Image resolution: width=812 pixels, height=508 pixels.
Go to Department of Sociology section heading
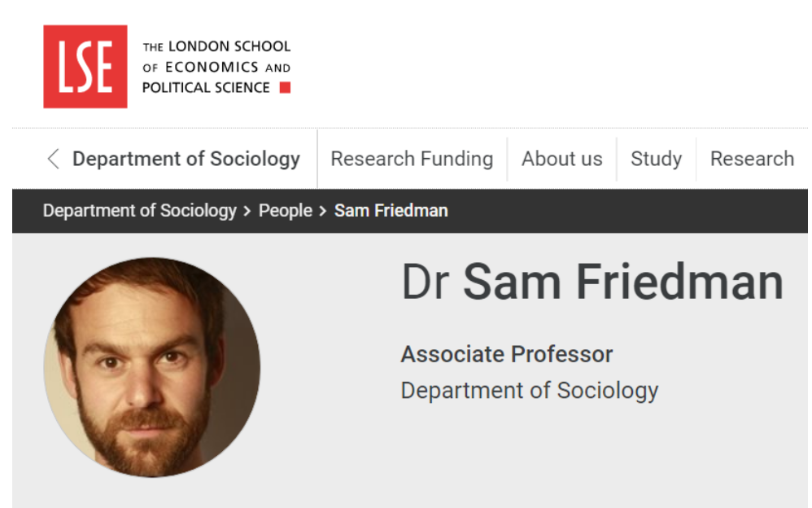tap(186, 159)
